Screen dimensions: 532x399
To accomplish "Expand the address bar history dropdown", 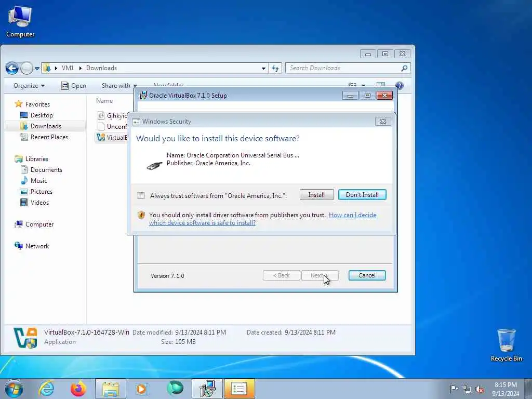I will pos(263,68).
